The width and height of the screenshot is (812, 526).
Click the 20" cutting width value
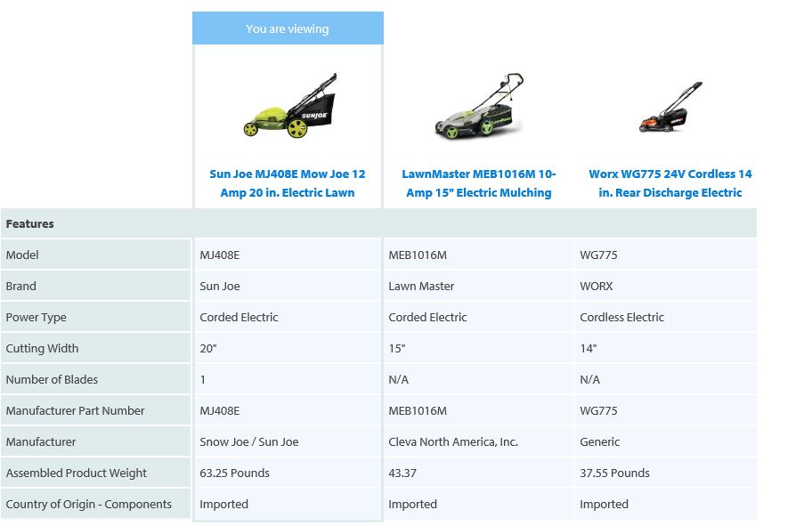[x=208, y=348]
